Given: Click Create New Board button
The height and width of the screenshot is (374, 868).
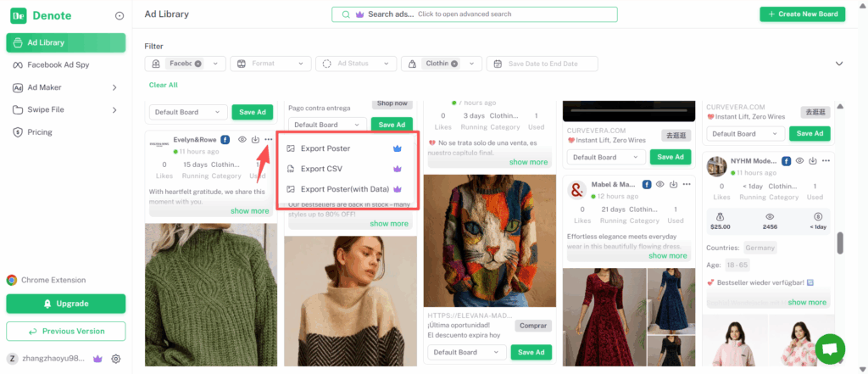Looking at the screenshot, I should pyautogui.click(x=802, y=14).
